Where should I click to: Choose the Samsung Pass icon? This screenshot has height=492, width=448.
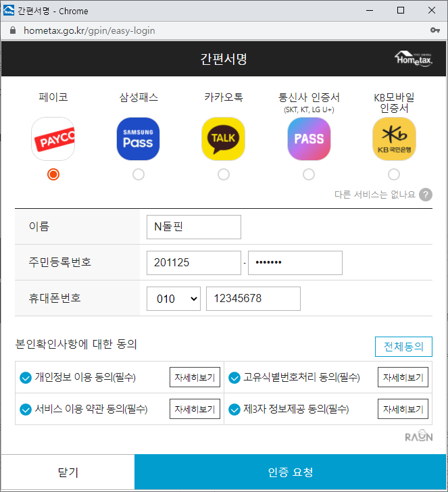point(138,139)
